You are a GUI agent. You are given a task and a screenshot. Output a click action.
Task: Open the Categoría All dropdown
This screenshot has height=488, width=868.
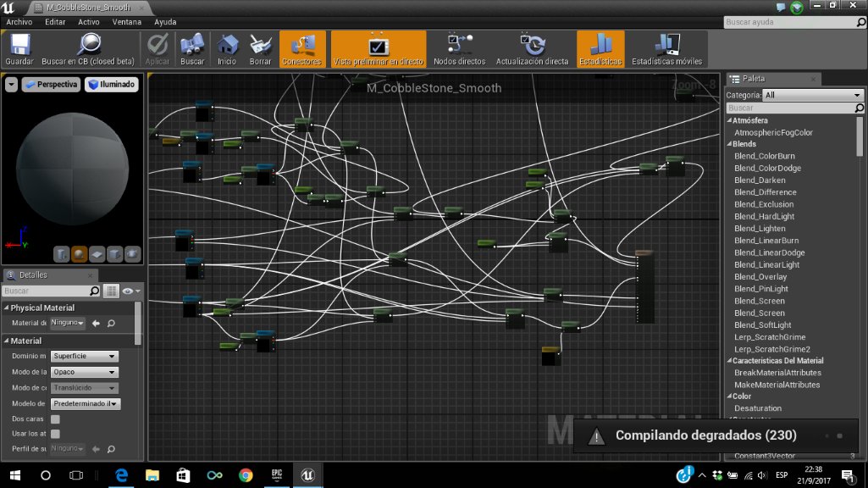click(x=813, y=96)
